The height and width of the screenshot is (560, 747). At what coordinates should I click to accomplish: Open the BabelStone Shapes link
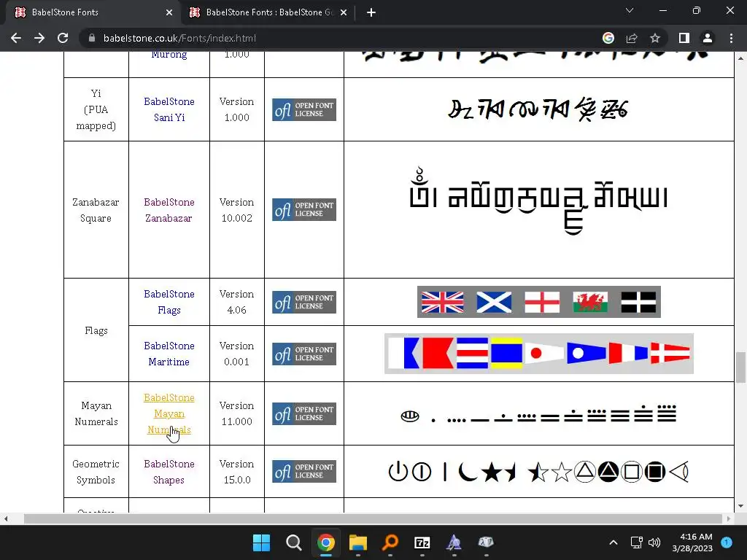click(169, 472)
